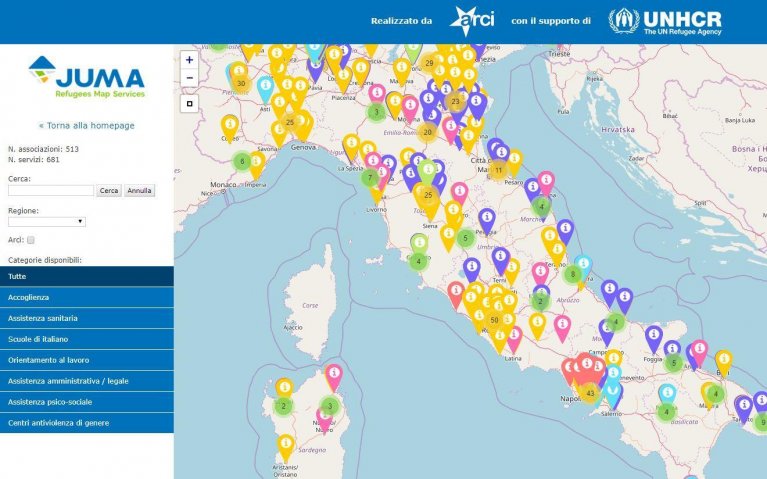Click the UNHCR logo in the header
Image resolution: width=767 pixels, height=479 pixels.
[x=666, y=21]
